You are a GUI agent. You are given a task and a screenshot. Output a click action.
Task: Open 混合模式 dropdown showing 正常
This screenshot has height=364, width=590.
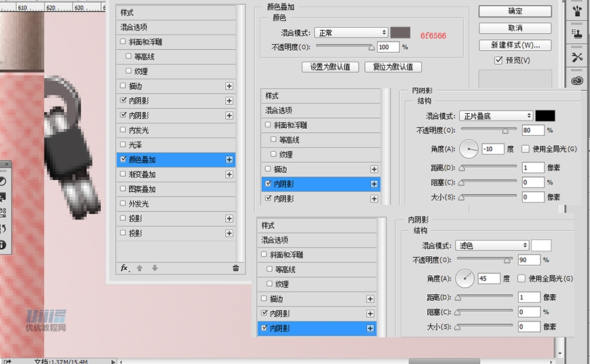coord(351,33)
